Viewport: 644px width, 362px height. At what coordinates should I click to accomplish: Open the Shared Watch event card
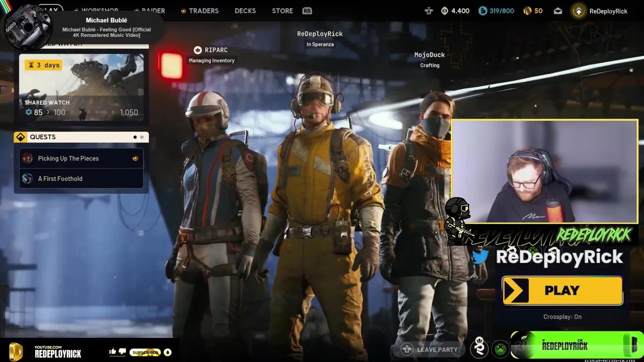[82, 87]
